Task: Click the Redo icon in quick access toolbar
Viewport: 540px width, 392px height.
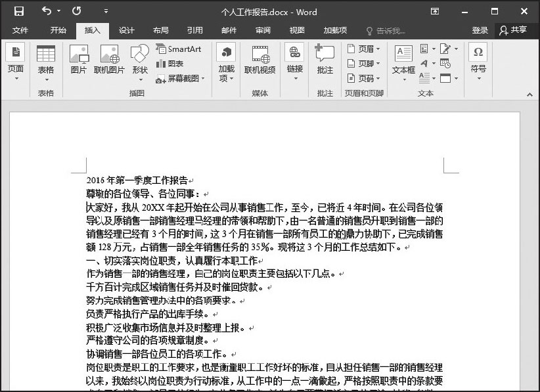Action: pyautogui.click(x=77, y=11)
